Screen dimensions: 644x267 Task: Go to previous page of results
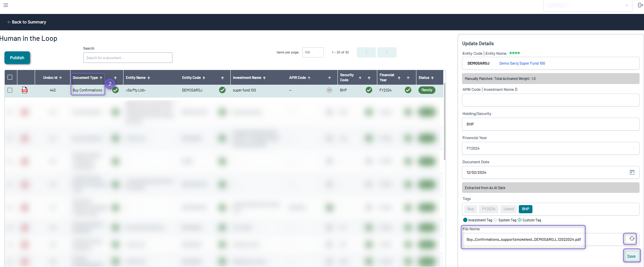tap(366, 52)
